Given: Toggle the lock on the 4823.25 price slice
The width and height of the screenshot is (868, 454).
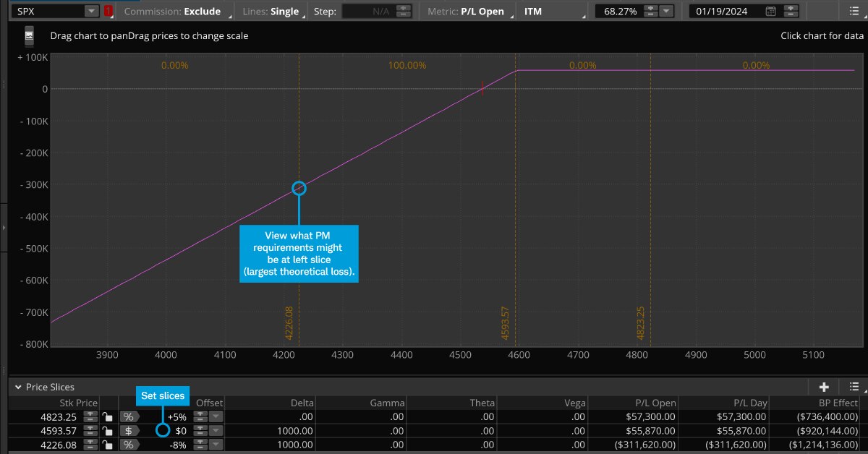Looking at the screenshot, I should click(106, 416).
